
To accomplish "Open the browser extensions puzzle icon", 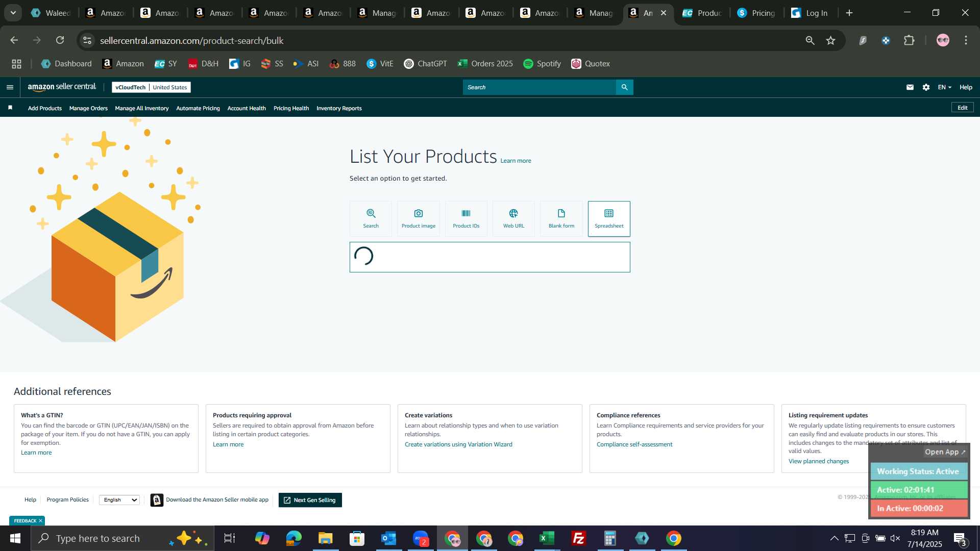I will pyautogui.click(x=909, y=40).
